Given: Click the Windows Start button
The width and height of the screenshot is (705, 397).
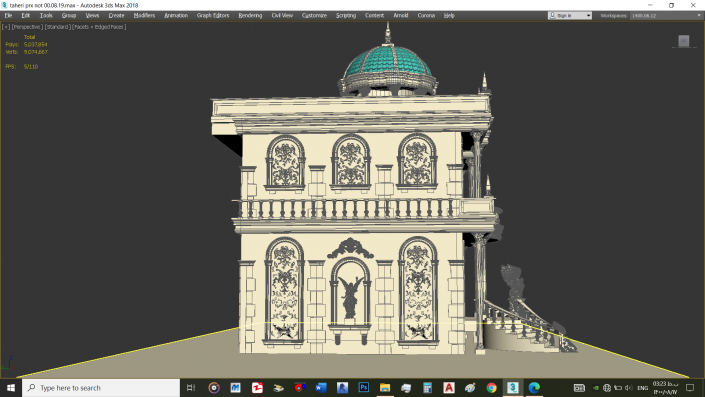Looking at the screenshot, I should coord(11,388).
